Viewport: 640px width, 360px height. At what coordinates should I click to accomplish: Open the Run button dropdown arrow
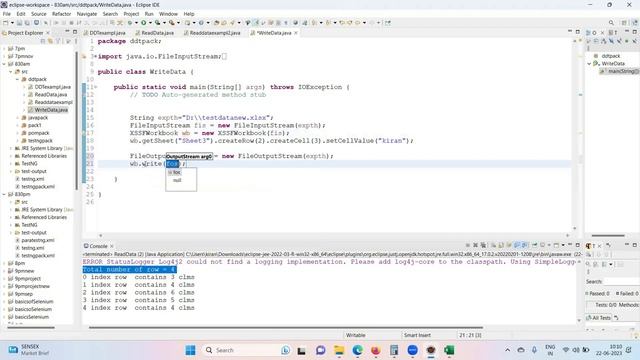coord(150,23)
